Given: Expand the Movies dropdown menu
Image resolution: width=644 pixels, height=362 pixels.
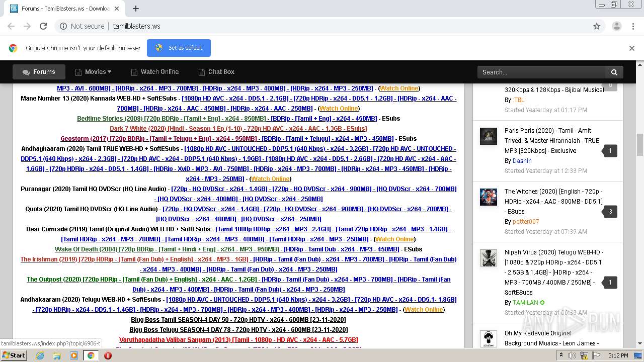Looking at the screenshot, I should (94, 72).
